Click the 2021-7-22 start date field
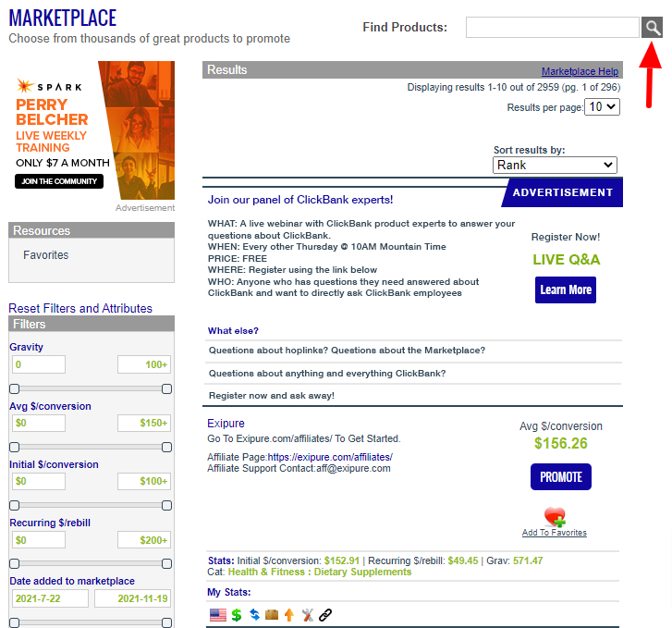 pos(50,598)
